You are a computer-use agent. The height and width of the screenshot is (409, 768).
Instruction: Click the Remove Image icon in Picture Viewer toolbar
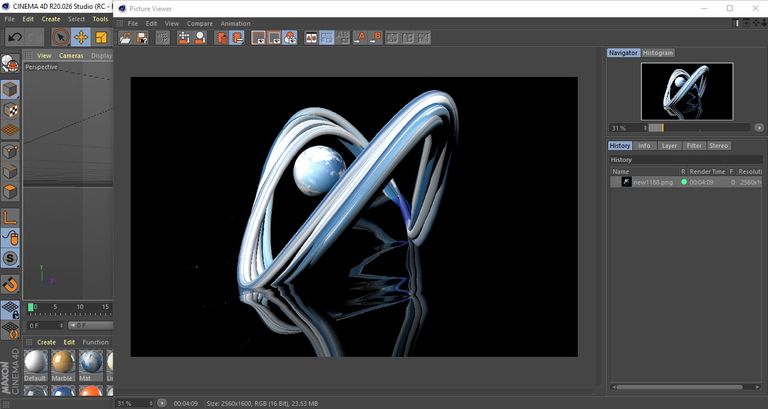[x=221, y=38]
